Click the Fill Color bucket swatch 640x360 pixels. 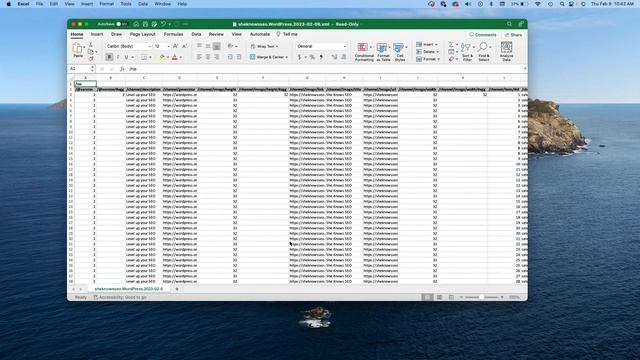tap(162, 57)
